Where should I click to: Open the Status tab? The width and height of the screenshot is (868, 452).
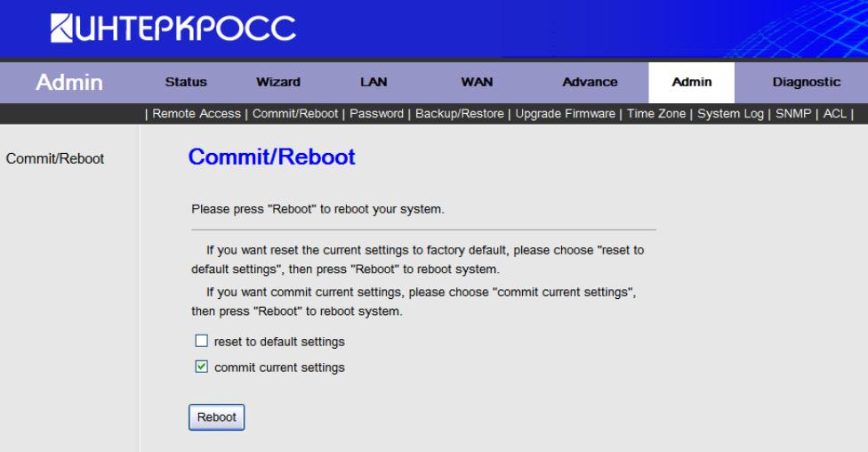187,82
